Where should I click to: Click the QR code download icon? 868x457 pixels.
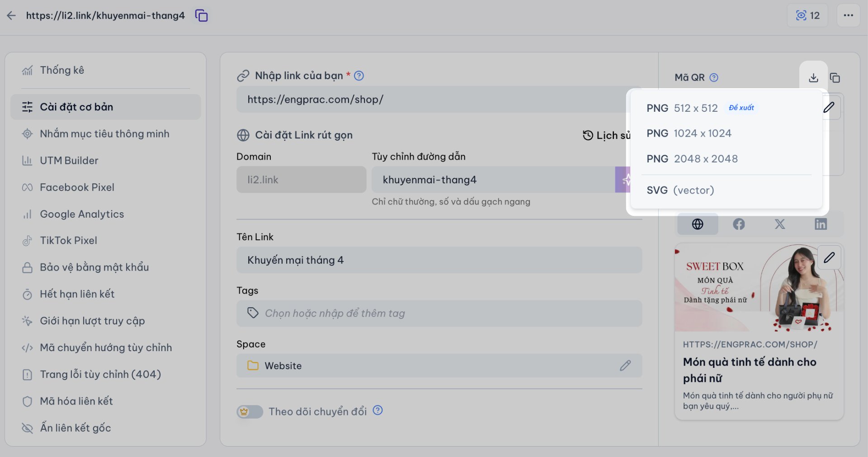point(813,78)
